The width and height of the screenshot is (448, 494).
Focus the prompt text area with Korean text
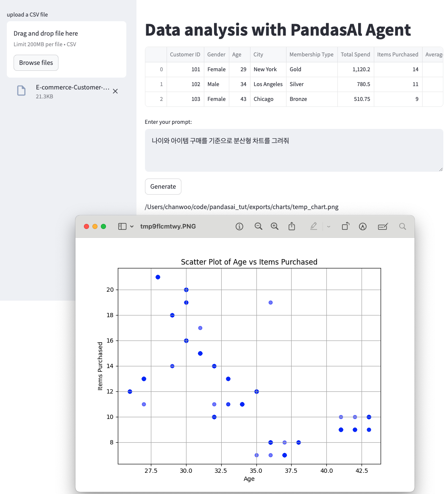(294, 150)
